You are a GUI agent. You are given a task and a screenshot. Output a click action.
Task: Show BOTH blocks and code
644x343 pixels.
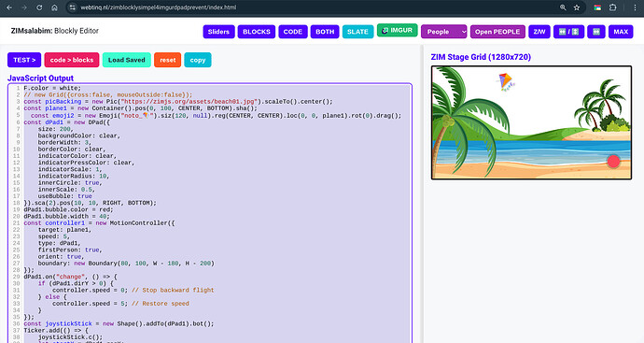[x=325, y=32]
